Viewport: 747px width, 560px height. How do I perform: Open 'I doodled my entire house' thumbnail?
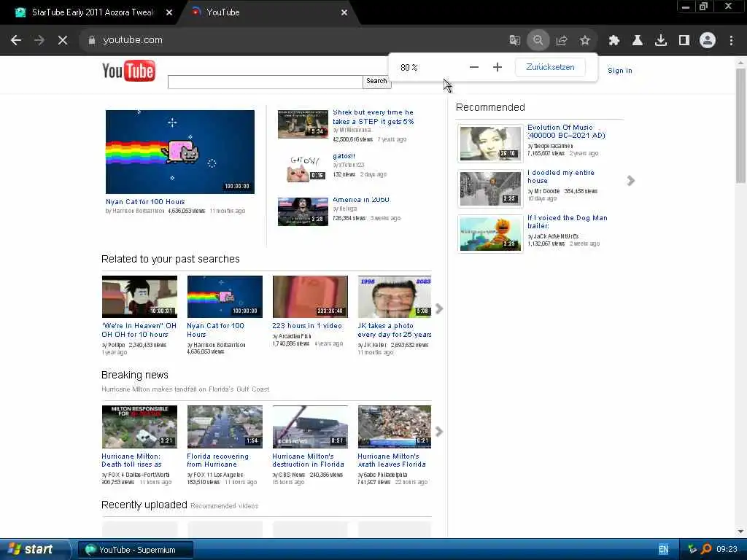tap(490, 189)
